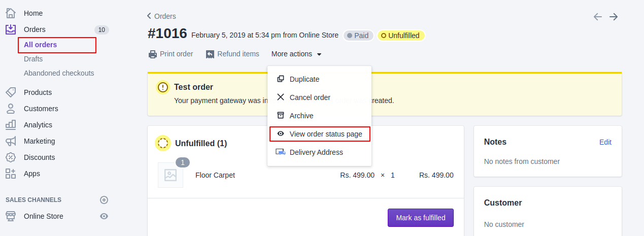Click the Floor Carpet product thumbnail

tap(171, 175)
